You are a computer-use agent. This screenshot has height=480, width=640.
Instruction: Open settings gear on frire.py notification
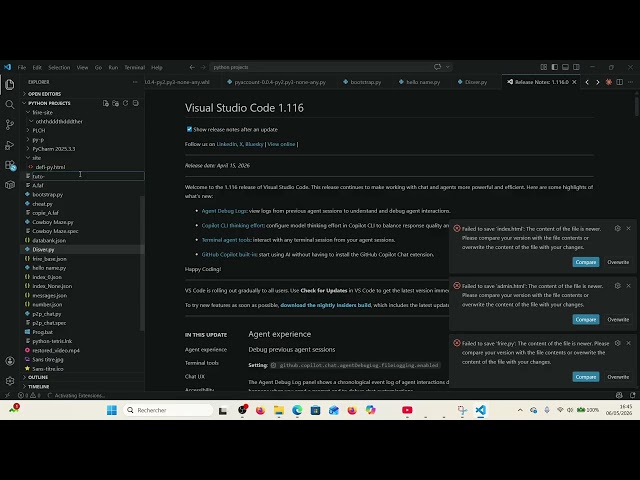tap(618, 343)
